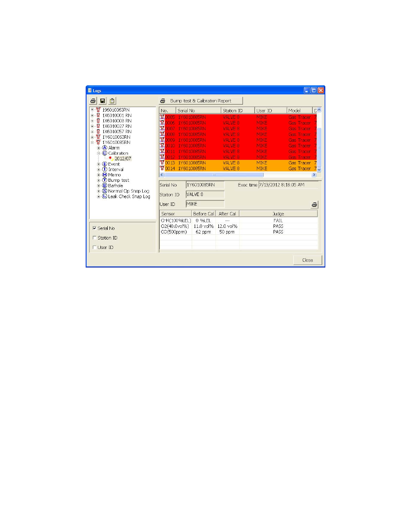The height and width of the screenshot is (532, 411).
Task: Click the record list horizontal scrollbar thumb
Action: click(214, 175)
